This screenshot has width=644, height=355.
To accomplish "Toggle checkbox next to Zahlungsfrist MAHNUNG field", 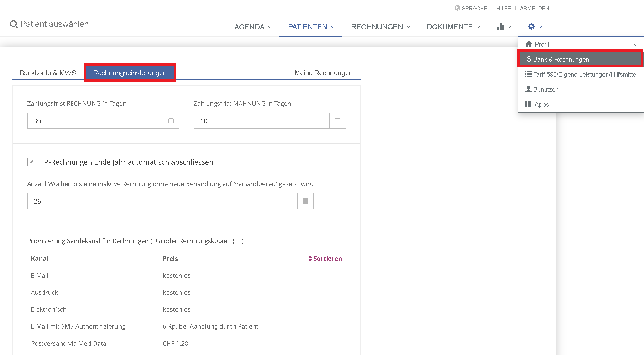I will pyautogui.click(x=337, y=121).
